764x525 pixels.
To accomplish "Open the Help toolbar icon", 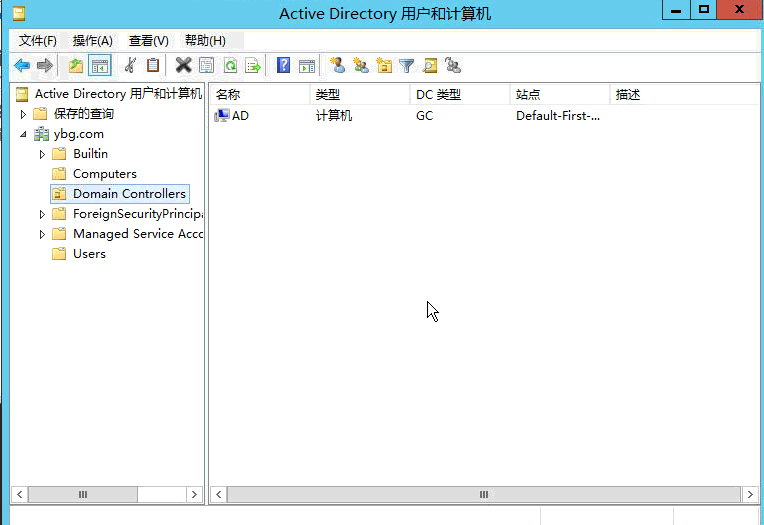I will pyautogui.click(x=284, y=66).
